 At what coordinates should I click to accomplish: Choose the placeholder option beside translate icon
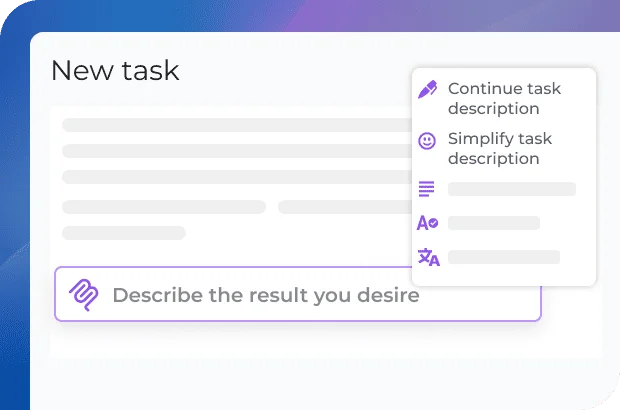[x=503, y=257]
